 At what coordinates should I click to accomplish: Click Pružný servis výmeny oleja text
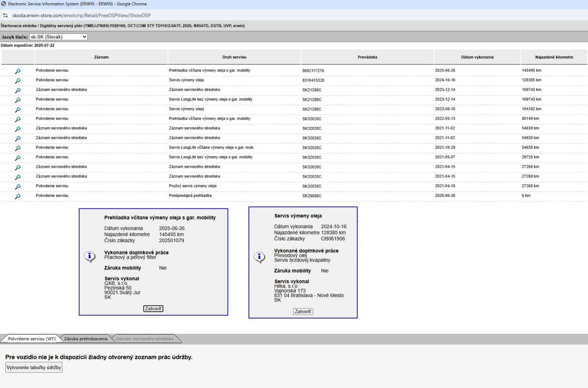[x=193, y=186]
